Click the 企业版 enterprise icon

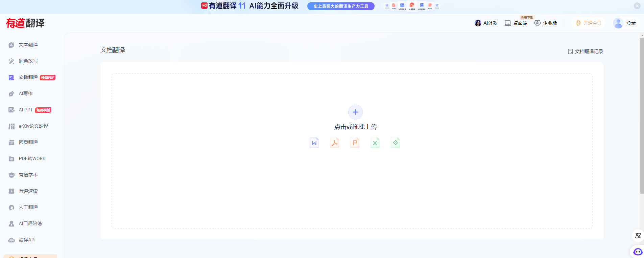[x=538, y=23]
